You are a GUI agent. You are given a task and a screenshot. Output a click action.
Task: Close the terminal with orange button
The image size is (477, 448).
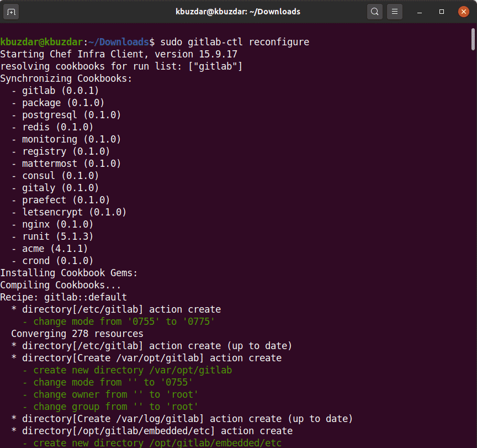pos(463,12)
